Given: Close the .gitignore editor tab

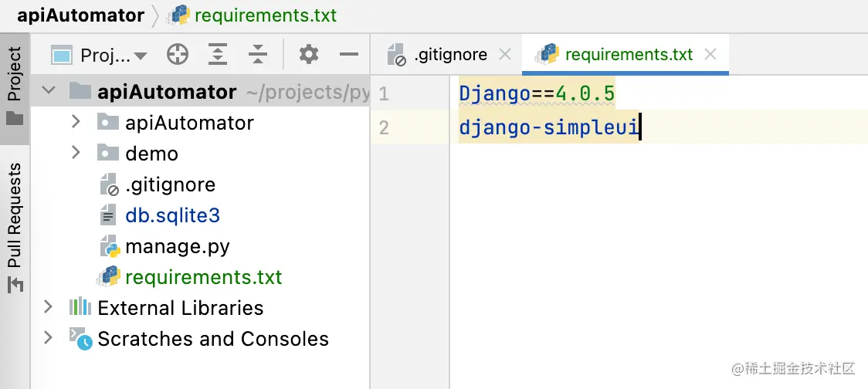Looking at the screenshot, I should point(505,55).
